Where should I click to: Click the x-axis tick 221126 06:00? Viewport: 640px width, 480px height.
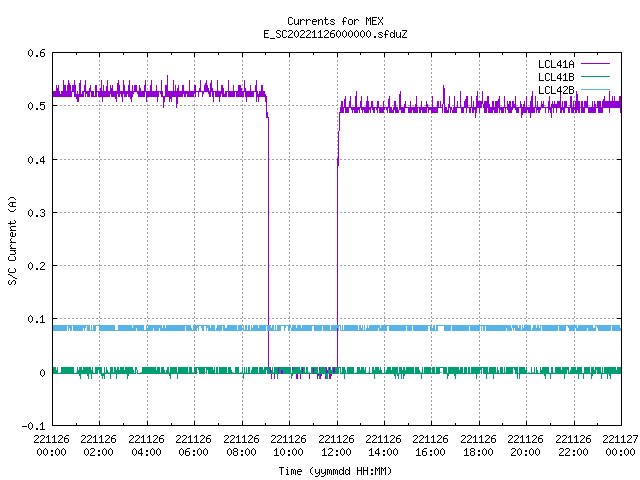click(x=193, y=446)
